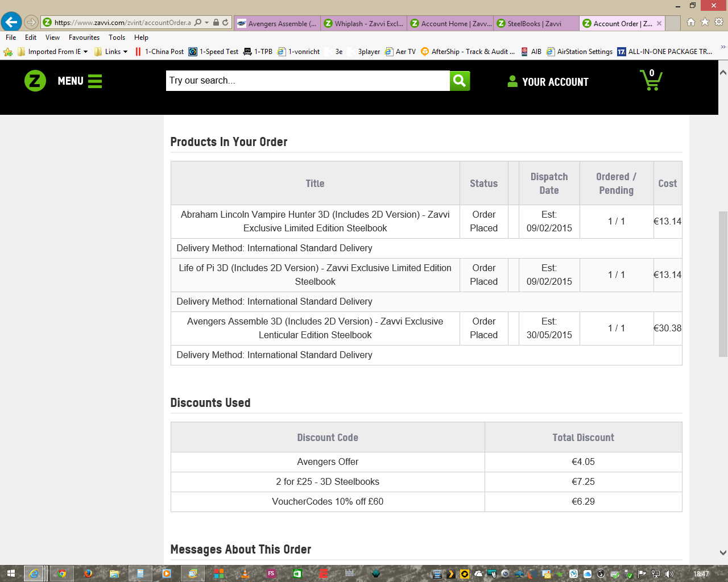Image resolution: width=728 pixels, height=582 pixels.
Task: Click the green site search button
Action: tap(460, 81)
